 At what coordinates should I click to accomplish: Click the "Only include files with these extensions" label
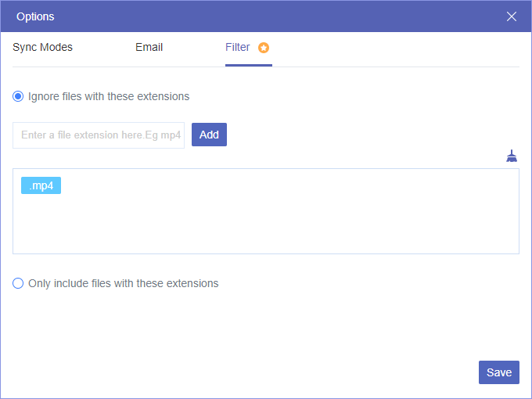(123, 283)
